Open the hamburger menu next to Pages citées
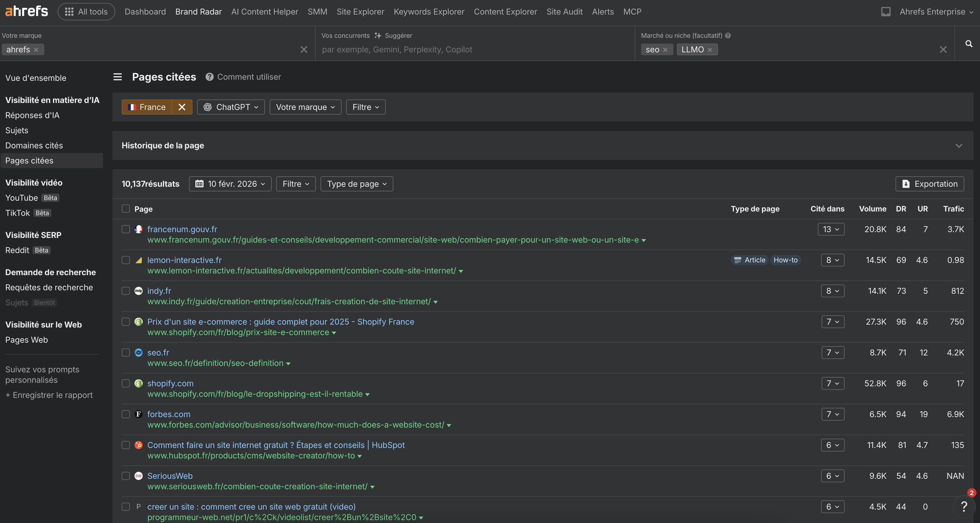This screenshot has width=980, height=523. [x=118, y=77]
